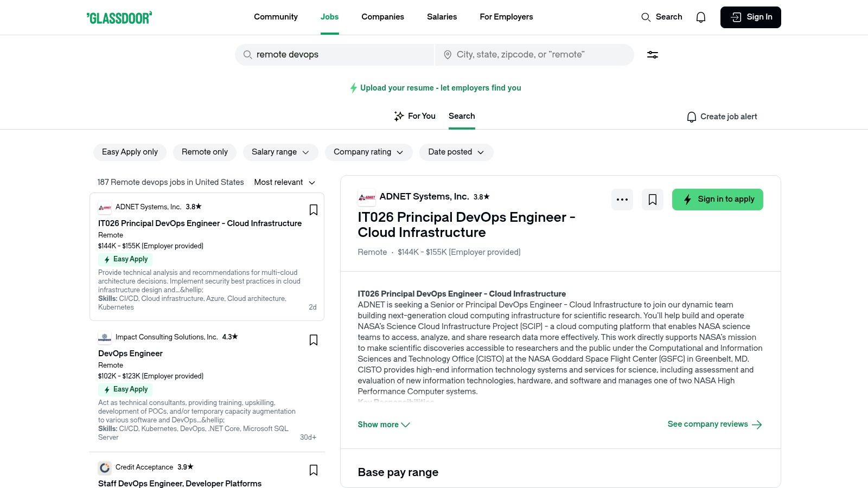Toggle the Remote only filter
868x488 pixels.
205,152
